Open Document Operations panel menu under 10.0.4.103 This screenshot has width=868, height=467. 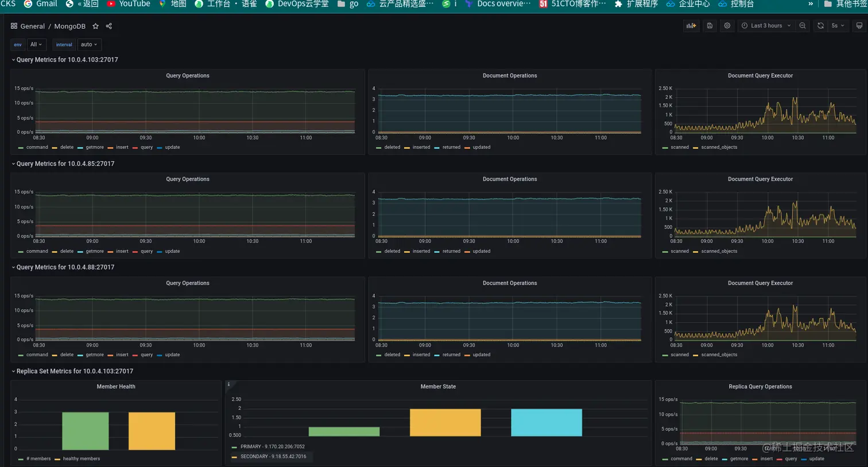pyautogui.click(x=510, y=76)
